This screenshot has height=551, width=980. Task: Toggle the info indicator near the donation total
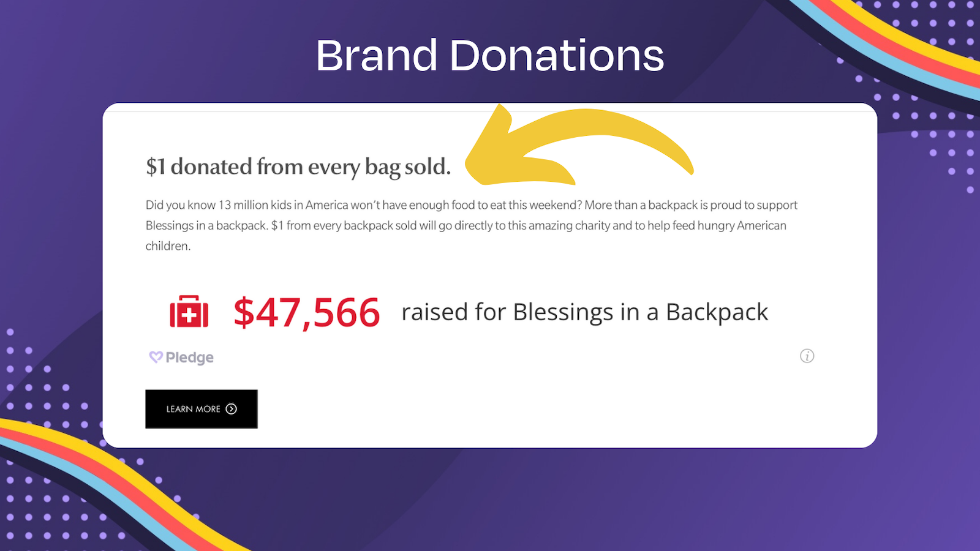[x=807, y=356]
